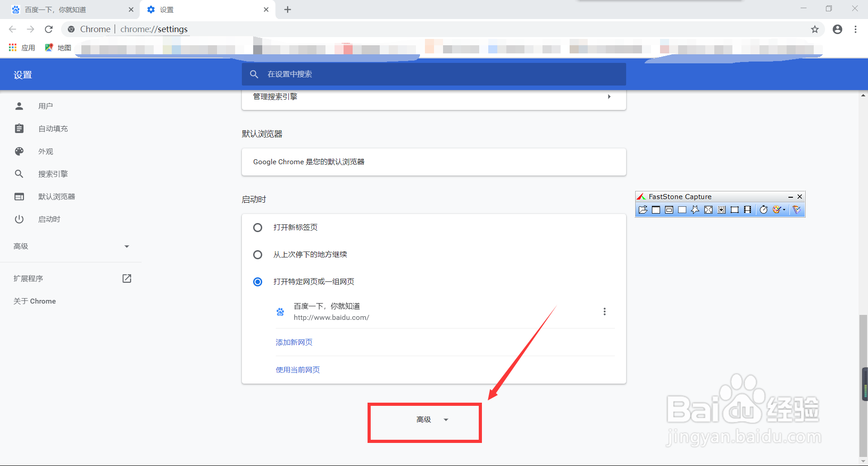868x466 pixels.
Task: Click scrollbar down arrow
Action: (x=863, y=461)
